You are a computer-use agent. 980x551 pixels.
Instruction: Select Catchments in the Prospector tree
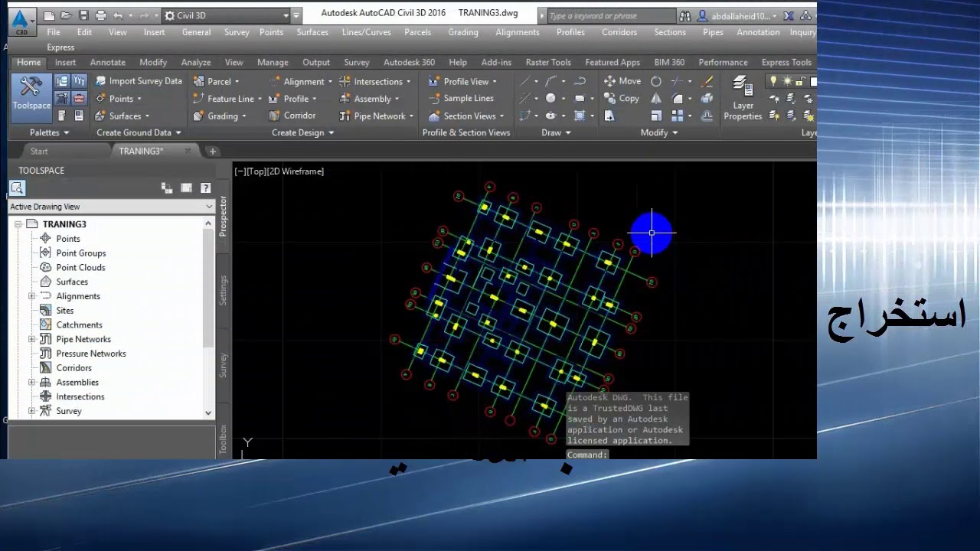point(79,324)
